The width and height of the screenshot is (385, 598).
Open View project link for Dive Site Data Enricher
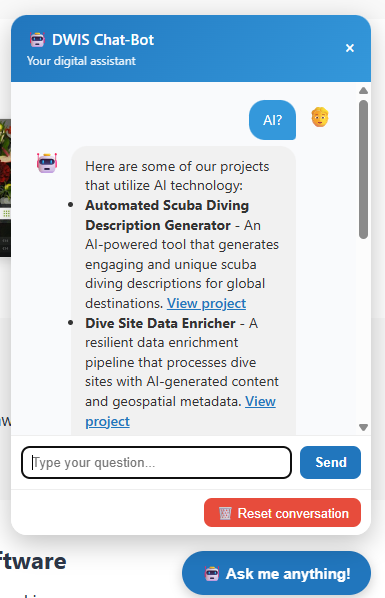tap(260, 402)
